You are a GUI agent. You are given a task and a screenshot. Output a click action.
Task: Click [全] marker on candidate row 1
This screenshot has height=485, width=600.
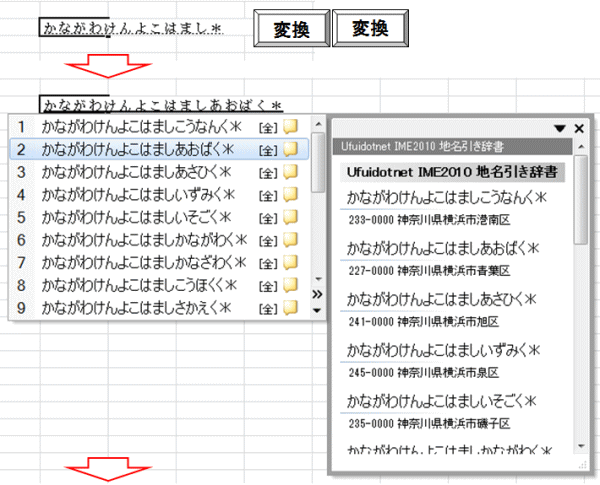tap(268, 128)
